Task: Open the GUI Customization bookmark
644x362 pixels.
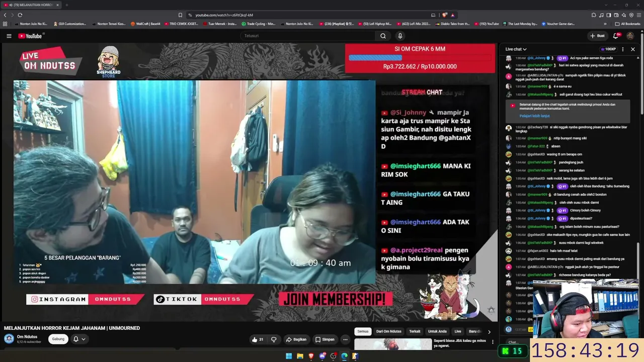Action: [69, 24]
